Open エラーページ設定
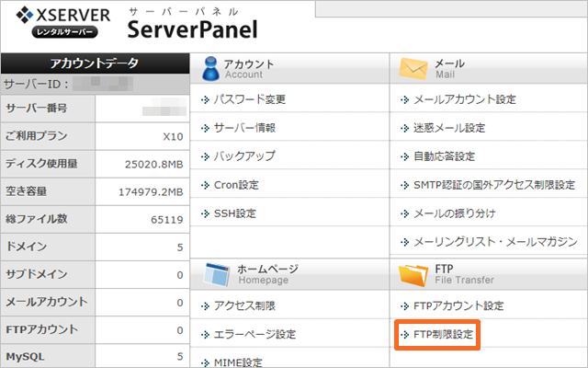Image resolution: width=588 pixels, height=368 pixels. point(254,334)
